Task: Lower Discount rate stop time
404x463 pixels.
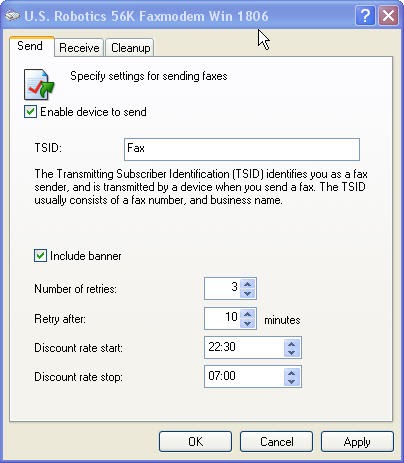Action: 292,382
